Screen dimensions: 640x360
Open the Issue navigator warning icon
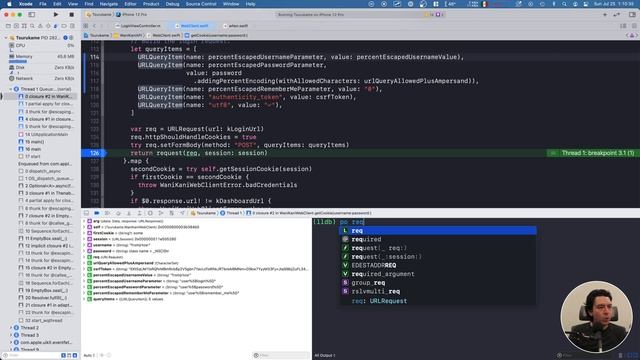40,26
